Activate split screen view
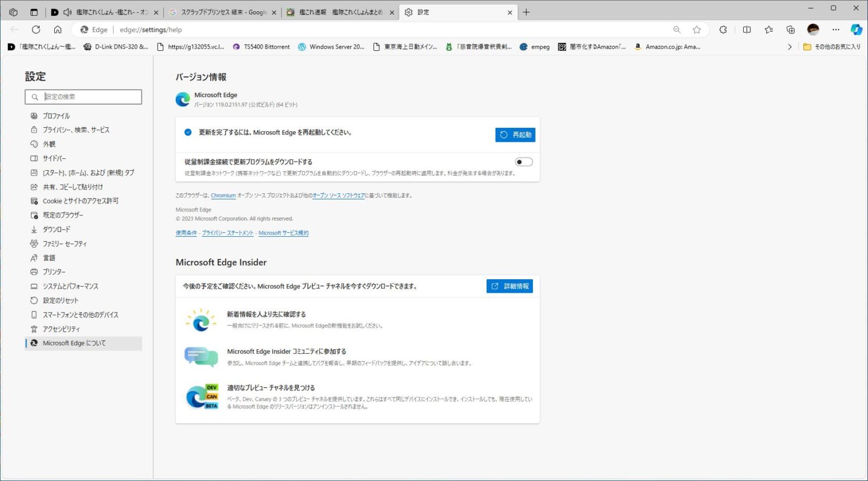Screen dimensions: 868x481 [x=747, y=29]
